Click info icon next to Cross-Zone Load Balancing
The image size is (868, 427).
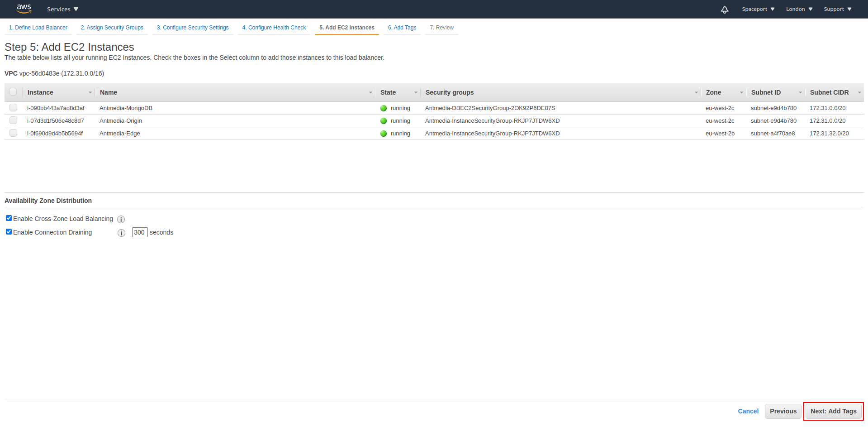pyautogui.click(x=121, y=219)
